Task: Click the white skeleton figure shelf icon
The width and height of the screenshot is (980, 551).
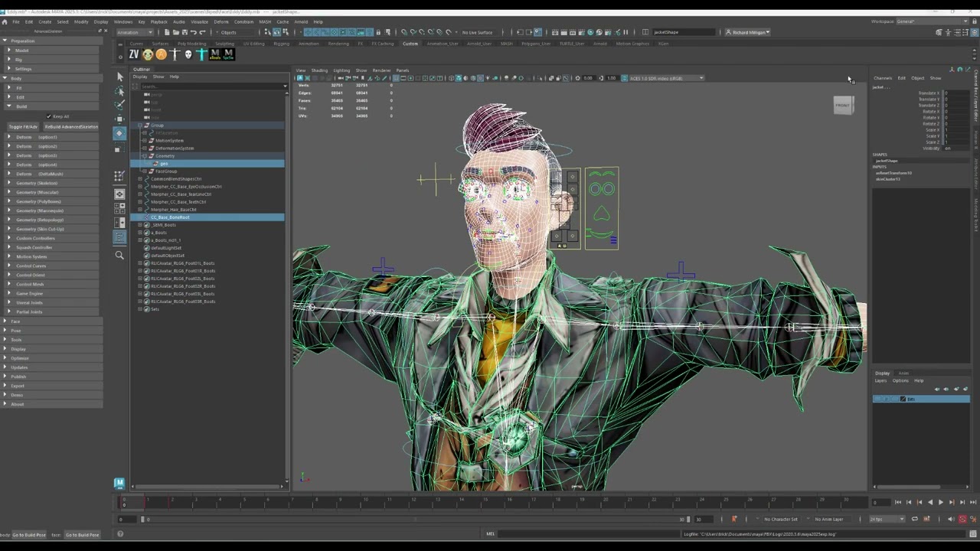Action: (175, 54)
